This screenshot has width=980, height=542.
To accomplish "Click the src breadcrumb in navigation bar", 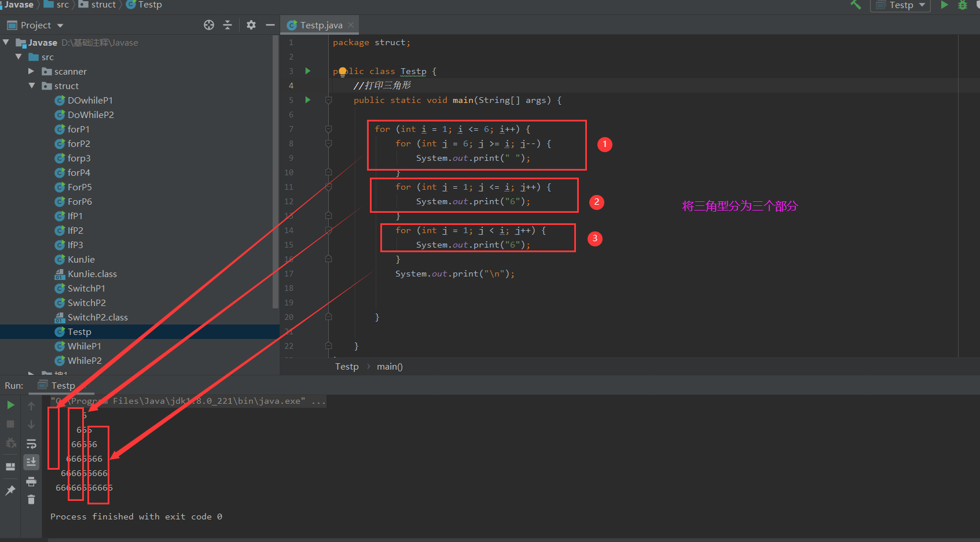I will click(63, 5).
